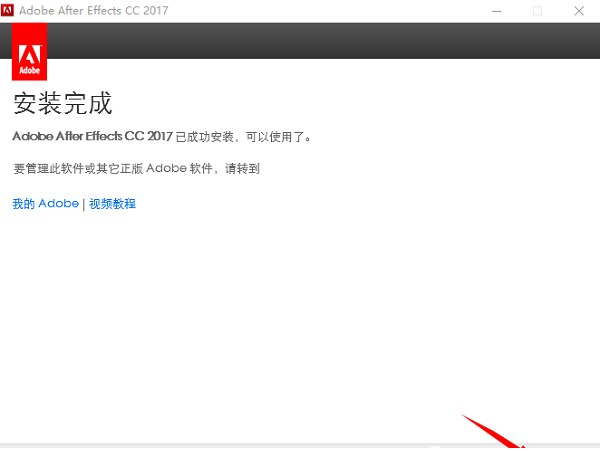The width and height of the screenshot is (600, 451).
Task: Close the After Effects installer window
Action: 579,11
